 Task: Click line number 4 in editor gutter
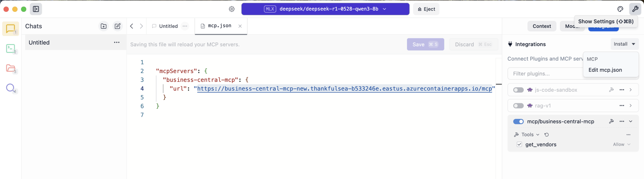click(142, 89)
